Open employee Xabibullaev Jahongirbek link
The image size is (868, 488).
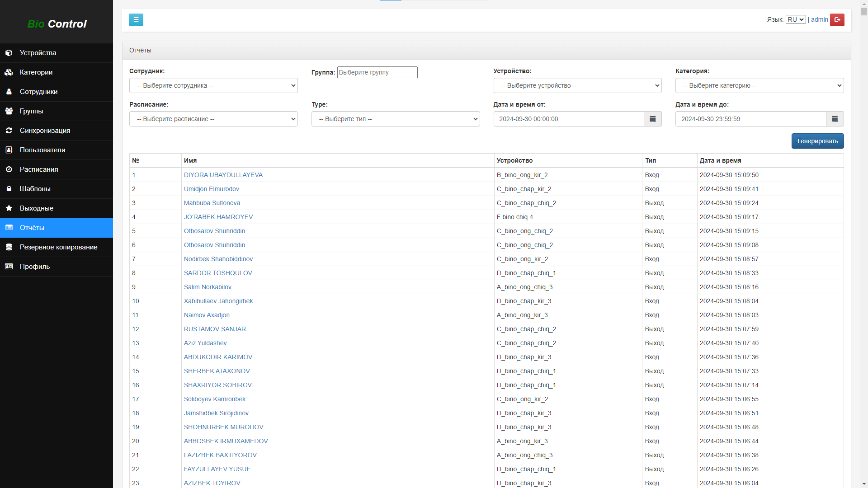(218, 301)
